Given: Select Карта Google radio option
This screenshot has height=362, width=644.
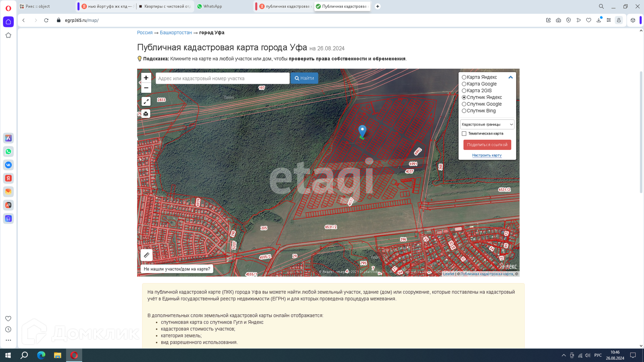Looking at the screenshot, I should 464,84.
